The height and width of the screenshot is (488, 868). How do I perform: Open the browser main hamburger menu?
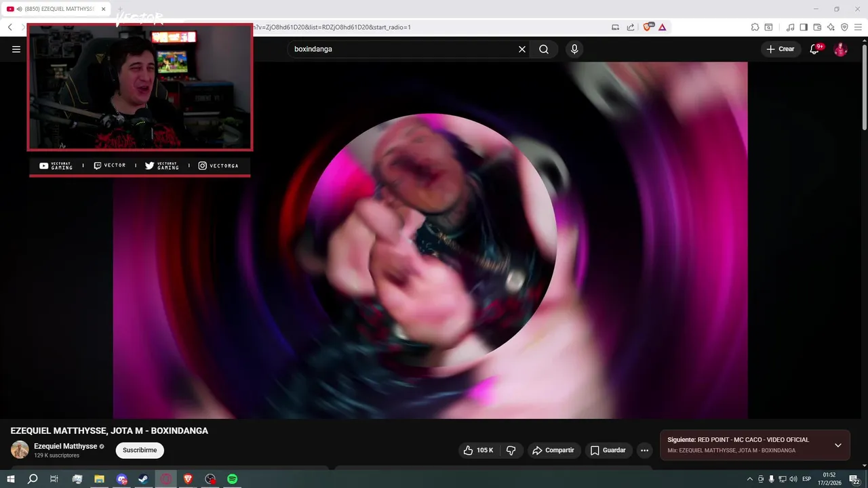pos(858,27)
